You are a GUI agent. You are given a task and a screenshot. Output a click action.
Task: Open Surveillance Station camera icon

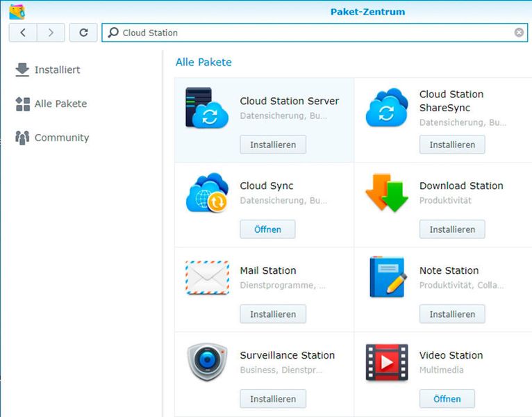[207, 361]
